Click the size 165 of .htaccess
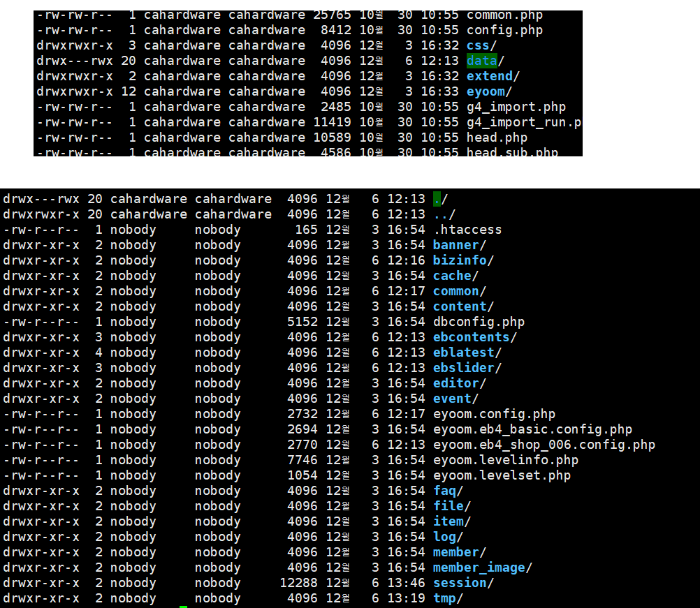The height and width of the screenshot is (608, 700). click(306, 230)
